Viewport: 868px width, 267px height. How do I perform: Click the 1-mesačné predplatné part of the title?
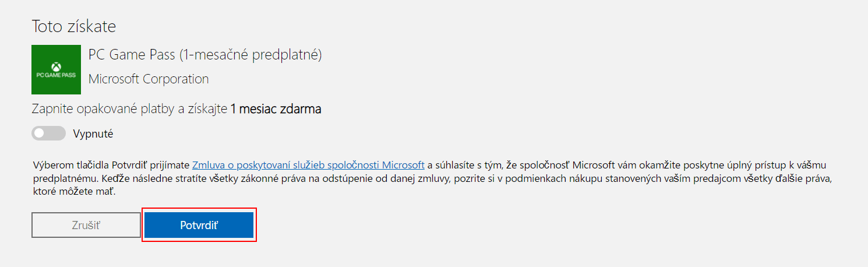[x=250, y=55]
